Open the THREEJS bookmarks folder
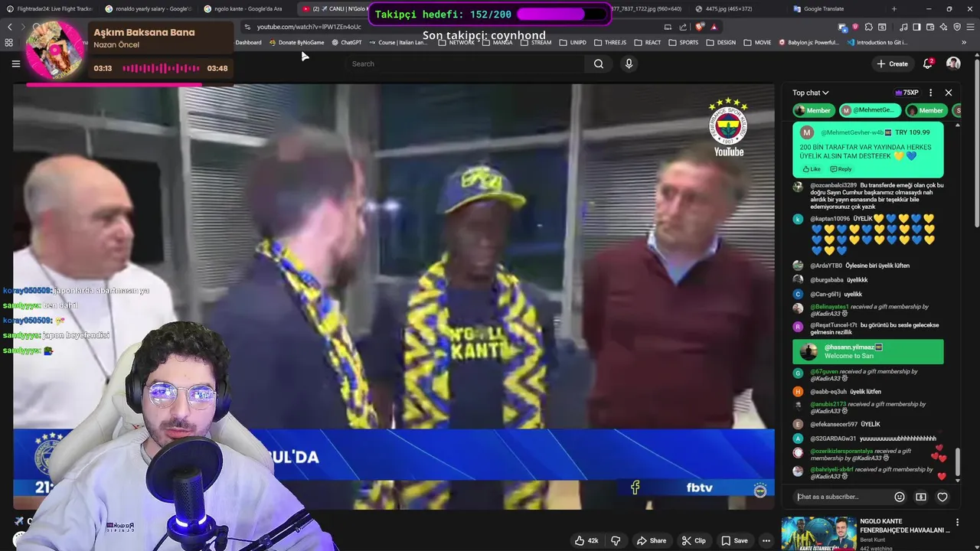The height and width of the screenshot is (551, 980). click(x=610, y=42)
